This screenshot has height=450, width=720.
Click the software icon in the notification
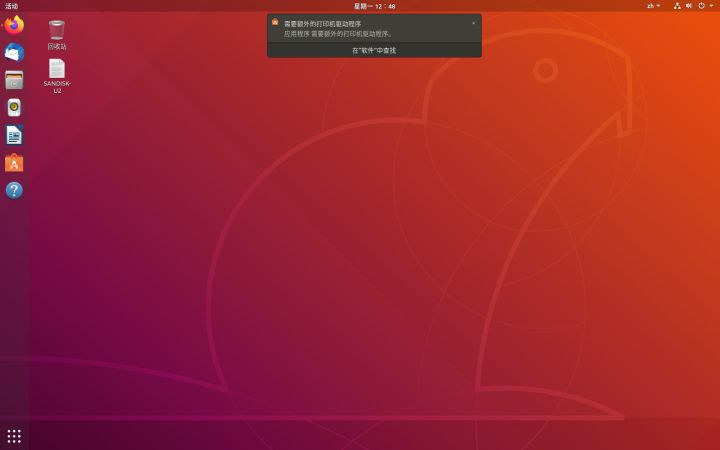pyautogui.click(x=275, y=22)
